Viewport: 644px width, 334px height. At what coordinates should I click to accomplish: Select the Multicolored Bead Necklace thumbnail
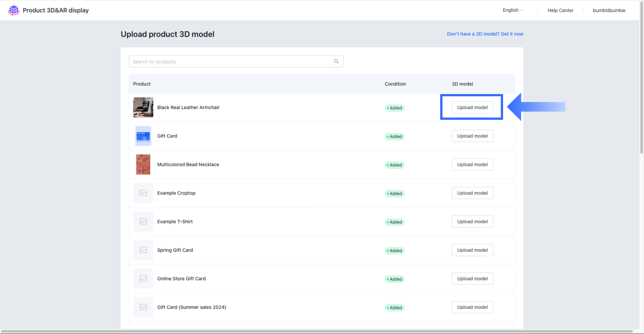point(143,165)
